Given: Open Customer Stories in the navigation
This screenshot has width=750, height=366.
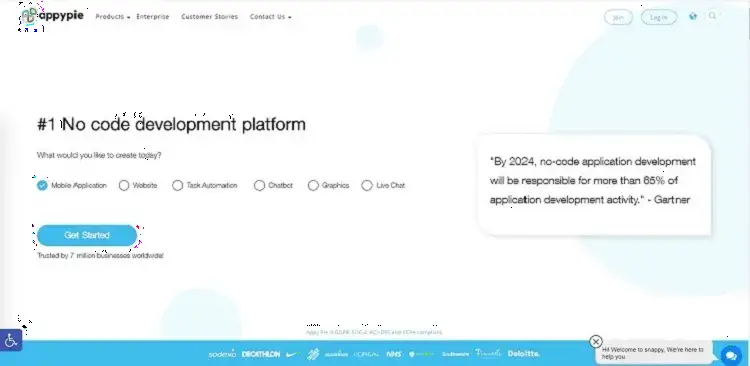Looking at the screenshot, I should [210, 17].
